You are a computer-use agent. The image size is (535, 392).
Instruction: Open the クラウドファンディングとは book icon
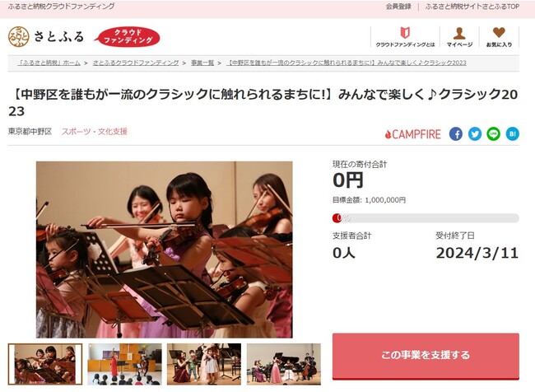click(x=405, y=33)
